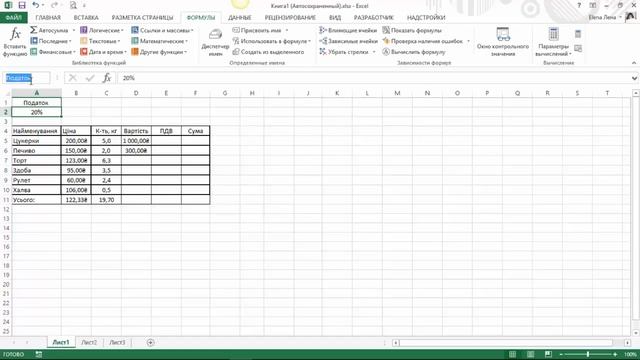Open Использовать в формуле dropdown
The image size is (640, 360).
click(x=271, y=41)
